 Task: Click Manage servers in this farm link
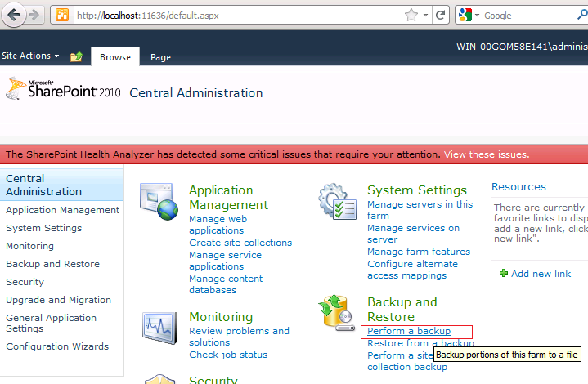[420, 210]
